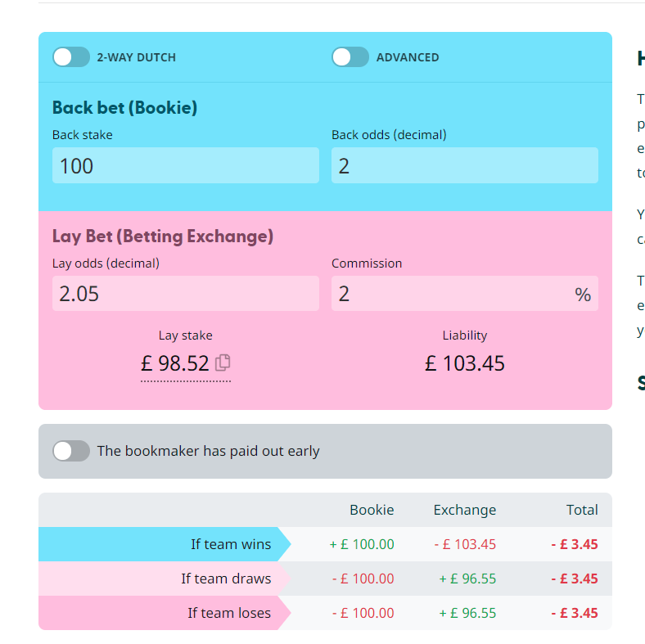Select the £ 103.45 liability value

[x=465, y=363]
